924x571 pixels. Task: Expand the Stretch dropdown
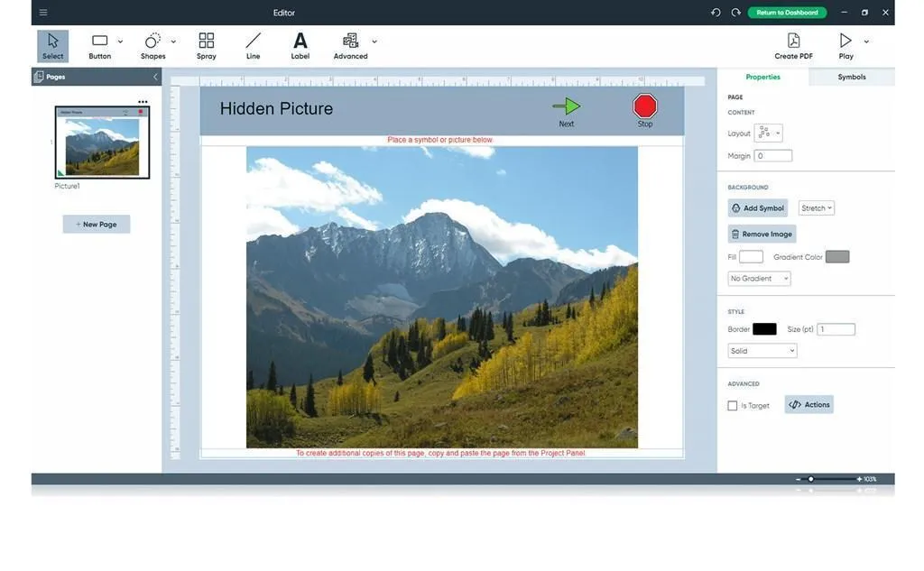tap(817, 208)
